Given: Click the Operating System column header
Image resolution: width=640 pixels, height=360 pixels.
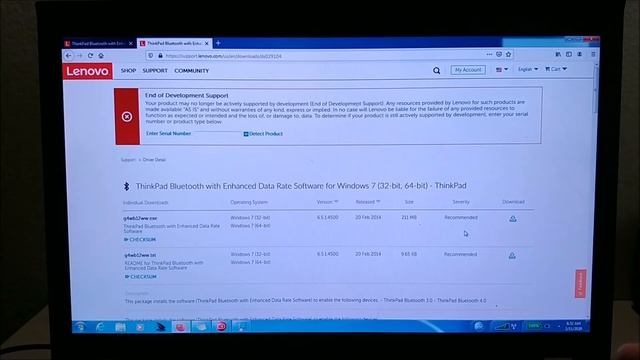Looking at the screenshot, I should coord(249,202).
